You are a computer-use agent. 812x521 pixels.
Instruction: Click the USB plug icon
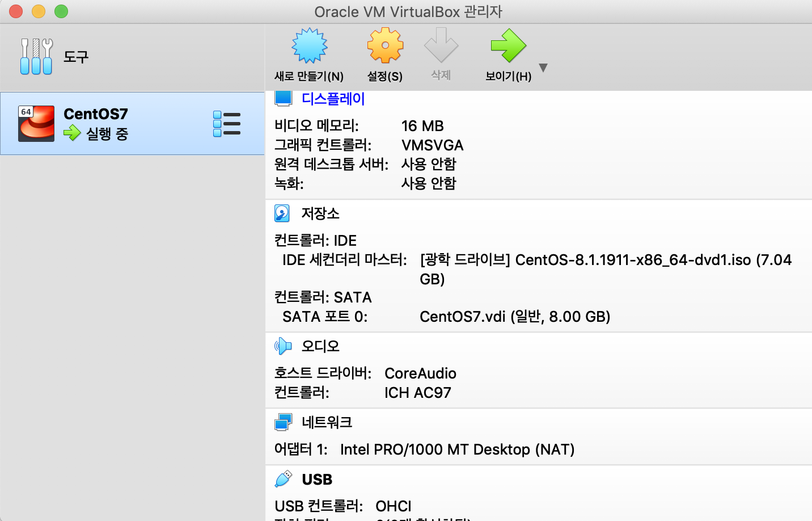284,479
